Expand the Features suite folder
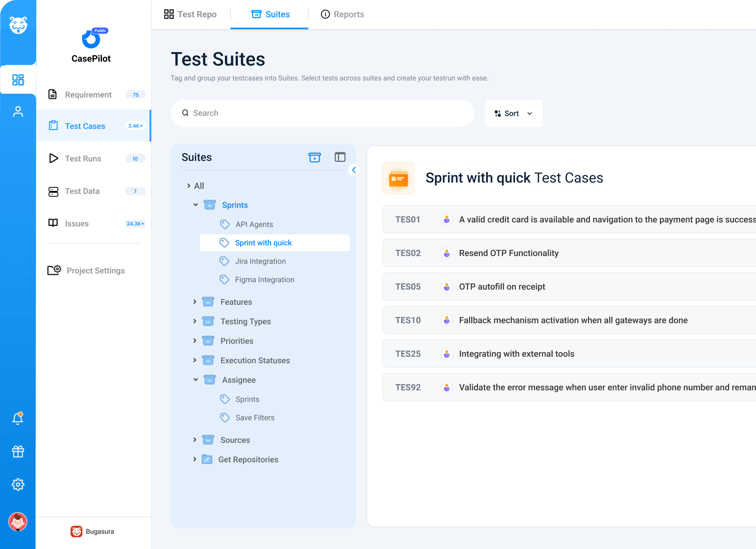This screenshot has width=756, height=549. coord(195,302)
